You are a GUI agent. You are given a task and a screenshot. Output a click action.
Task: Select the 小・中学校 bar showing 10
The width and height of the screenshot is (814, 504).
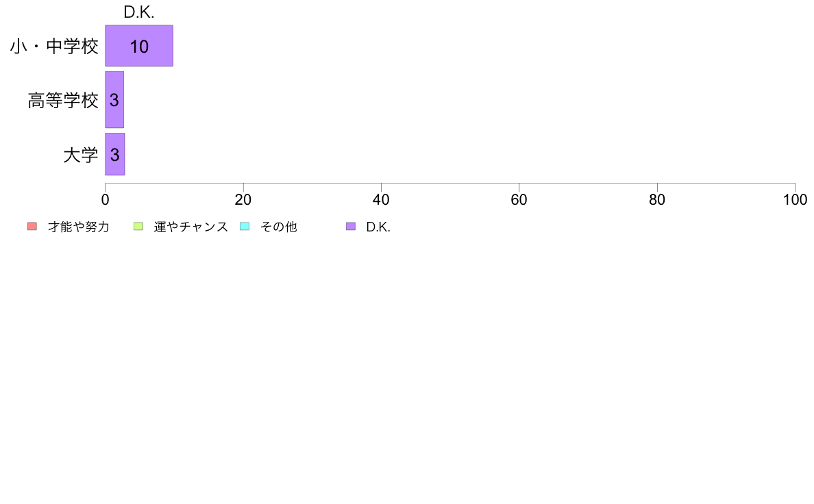(139, 46)
